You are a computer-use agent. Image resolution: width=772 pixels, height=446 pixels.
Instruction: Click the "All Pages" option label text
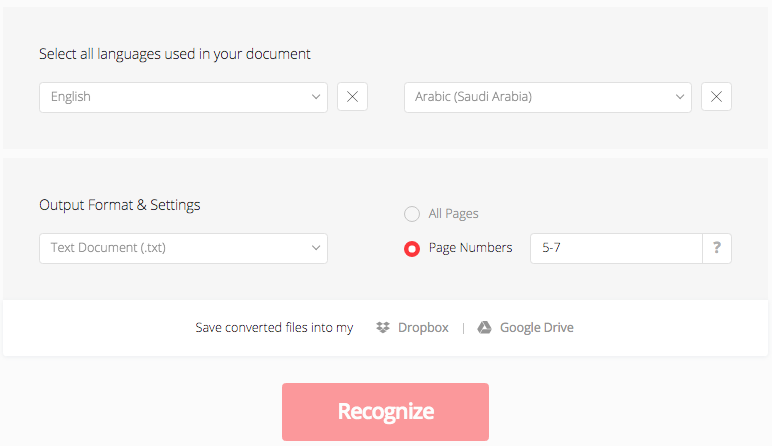click(453, 214)
